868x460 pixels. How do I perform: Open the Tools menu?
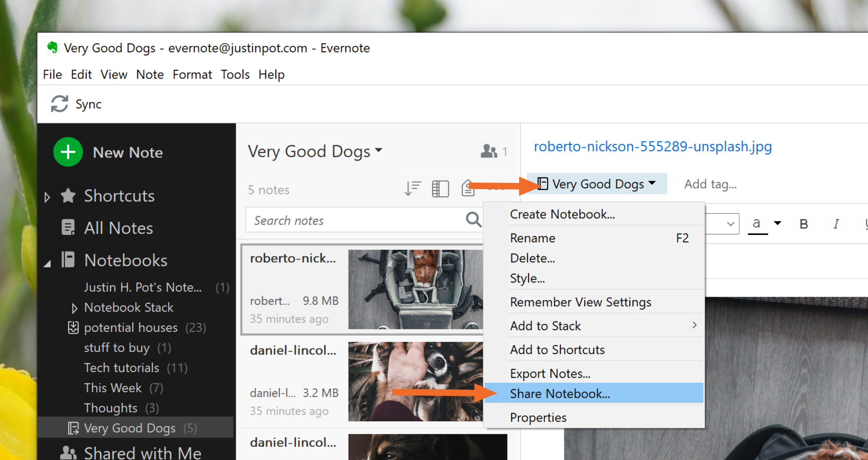coord(235,74)
